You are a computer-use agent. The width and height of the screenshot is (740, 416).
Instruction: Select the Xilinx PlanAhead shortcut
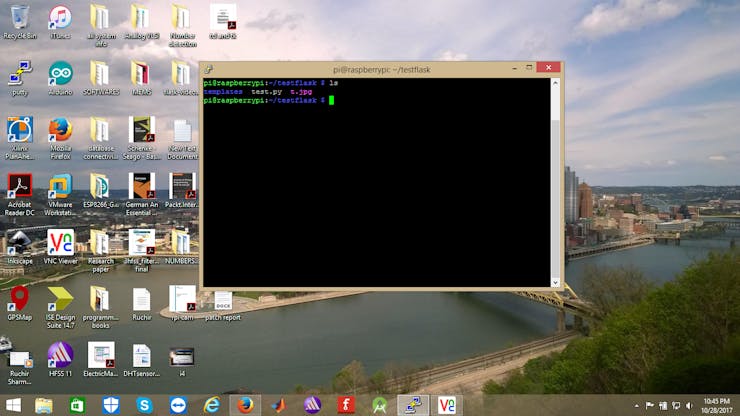(19, 138)
